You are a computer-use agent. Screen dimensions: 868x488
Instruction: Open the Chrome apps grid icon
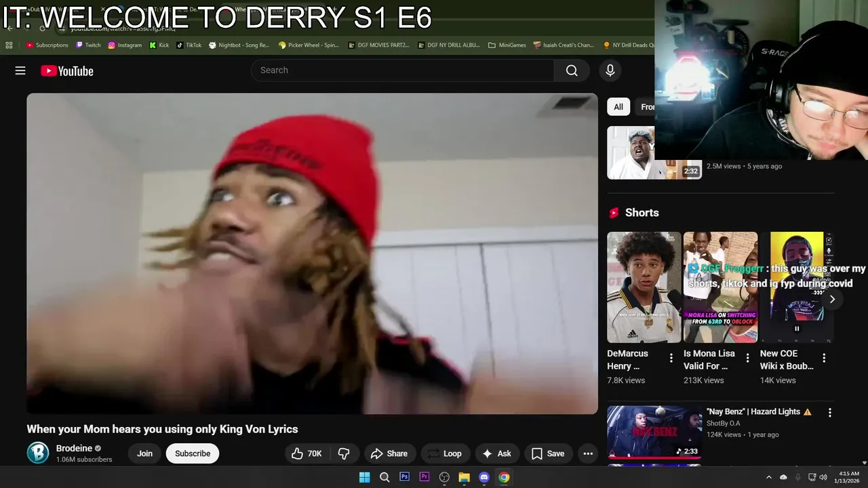click(x=9, y=45)
